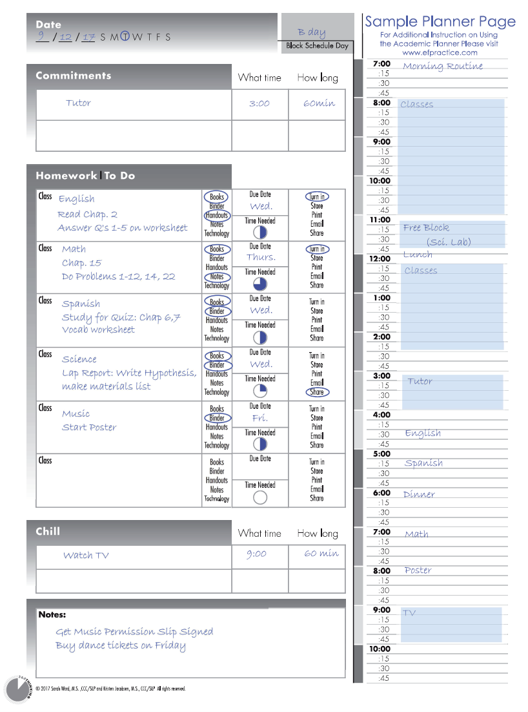Click 'Read Chap. 2' in English homework

88,214
